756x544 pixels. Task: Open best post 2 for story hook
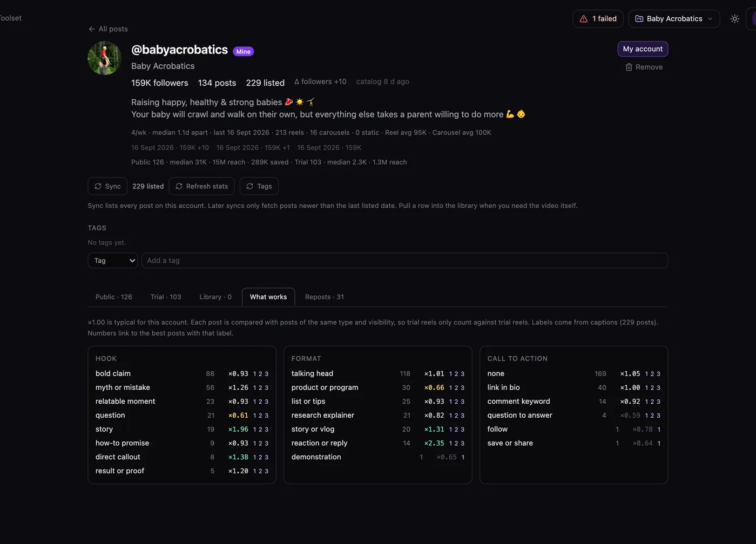pos(260,430)
